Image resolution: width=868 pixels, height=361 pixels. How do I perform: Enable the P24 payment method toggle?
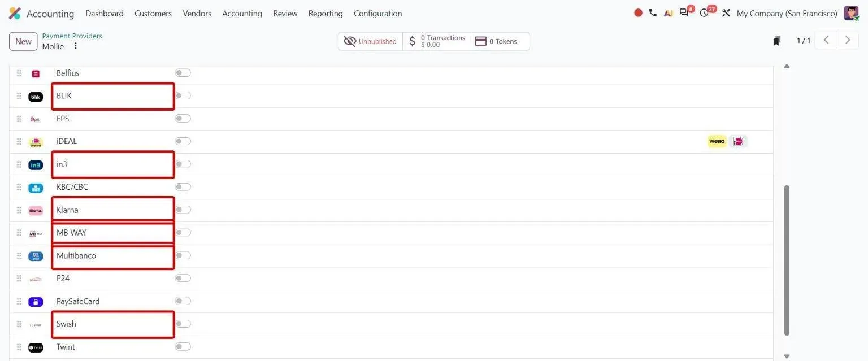click(x=183, y=278)
